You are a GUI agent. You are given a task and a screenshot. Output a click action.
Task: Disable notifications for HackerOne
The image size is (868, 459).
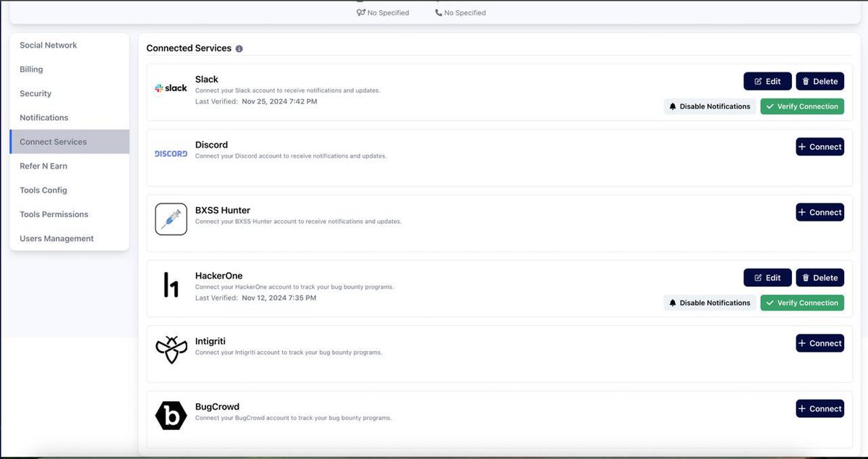(710, 303)
